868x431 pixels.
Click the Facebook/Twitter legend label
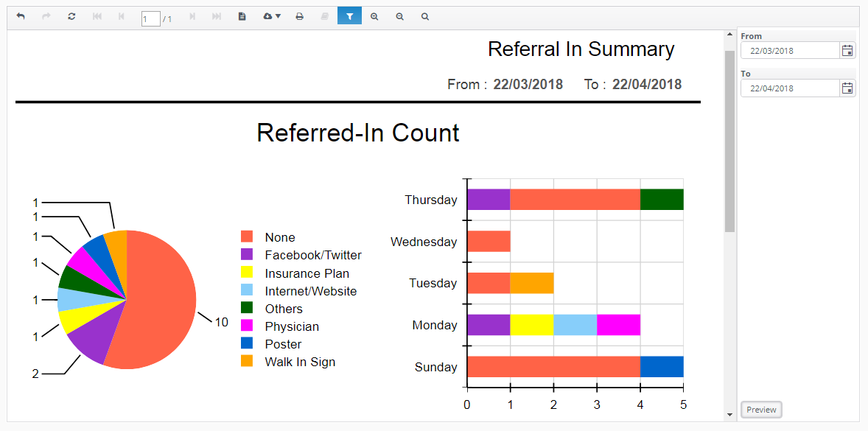(313, 255)
